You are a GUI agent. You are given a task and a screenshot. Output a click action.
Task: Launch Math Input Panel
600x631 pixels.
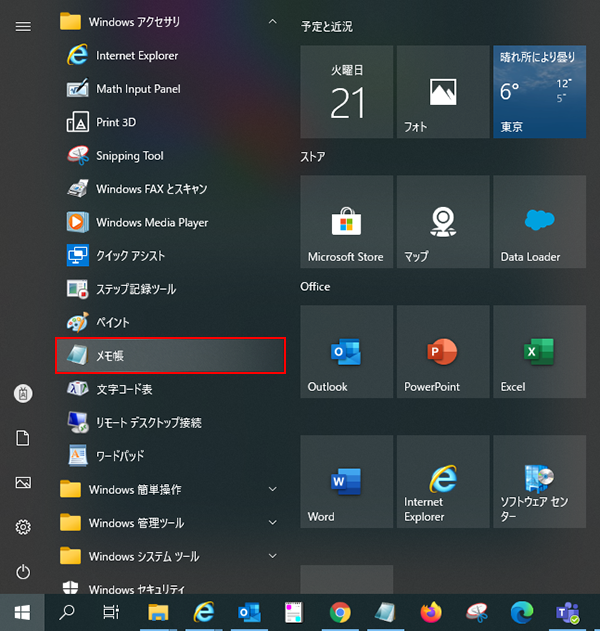point(138,89)
